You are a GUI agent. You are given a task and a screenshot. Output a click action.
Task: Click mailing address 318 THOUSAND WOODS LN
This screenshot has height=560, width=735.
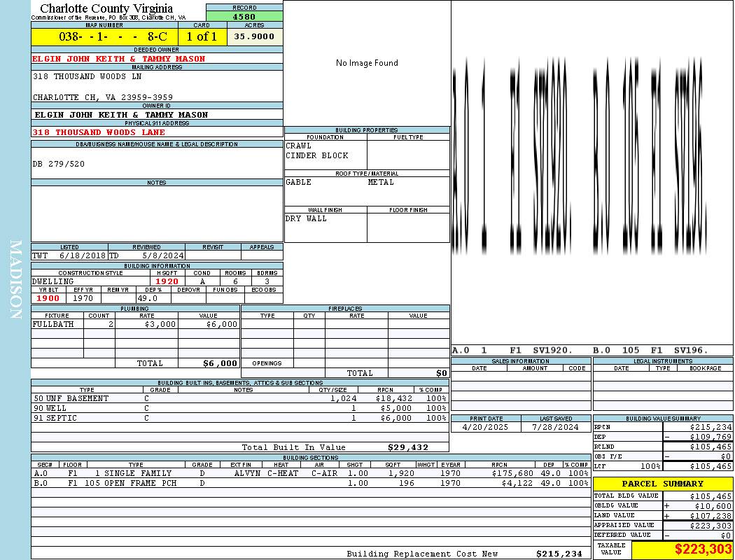coord(87,76)
